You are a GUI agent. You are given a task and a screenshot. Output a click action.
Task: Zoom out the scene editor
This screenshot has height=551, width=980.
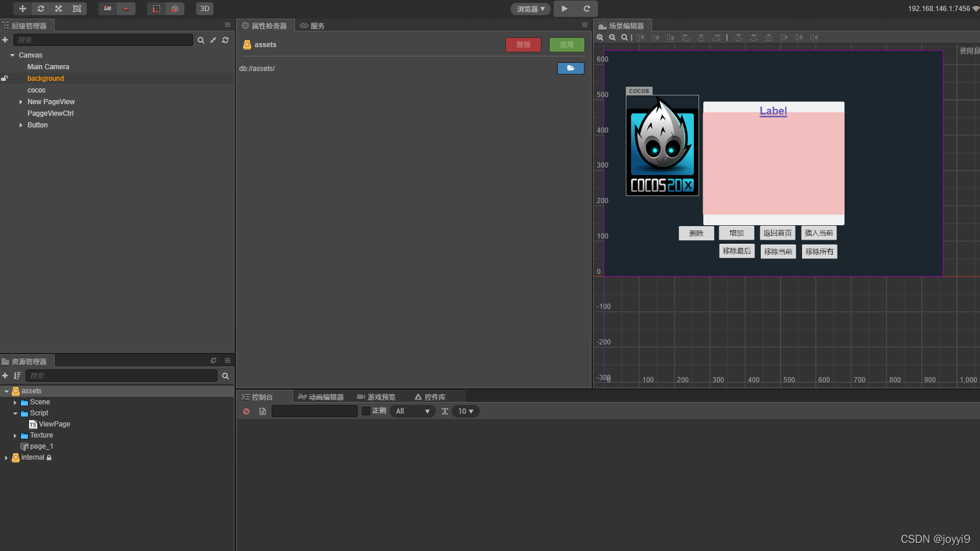612,37
